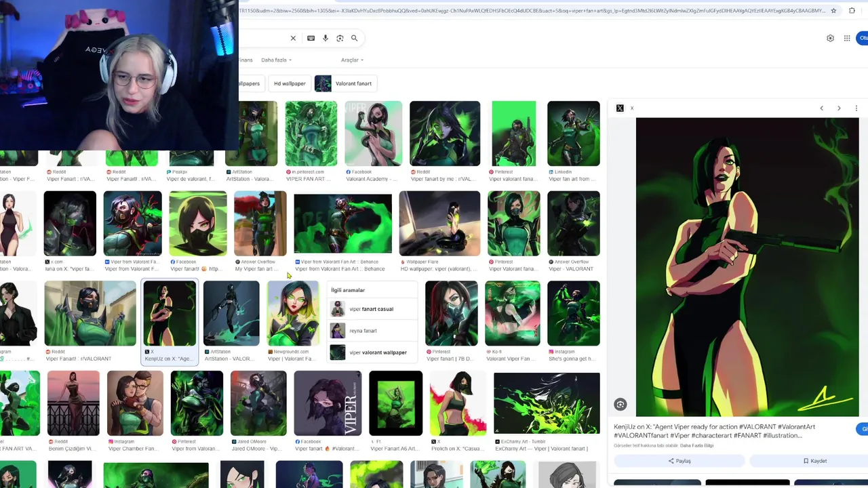Open the Jared OMoore Viper thumbnail

click(x=258, y=403)
